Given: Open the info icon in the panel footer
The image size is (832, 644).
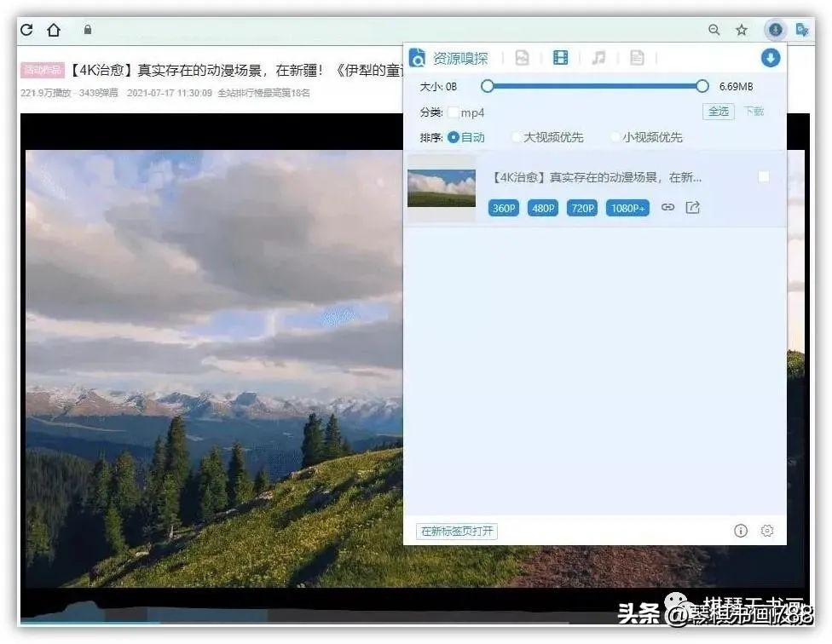Looking at the screenshot, I should (741, 531).
